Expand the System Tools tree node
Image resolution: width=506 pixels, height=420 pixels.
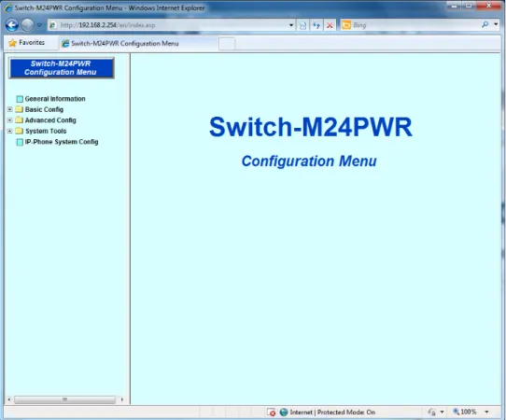(x=9, y=131)
